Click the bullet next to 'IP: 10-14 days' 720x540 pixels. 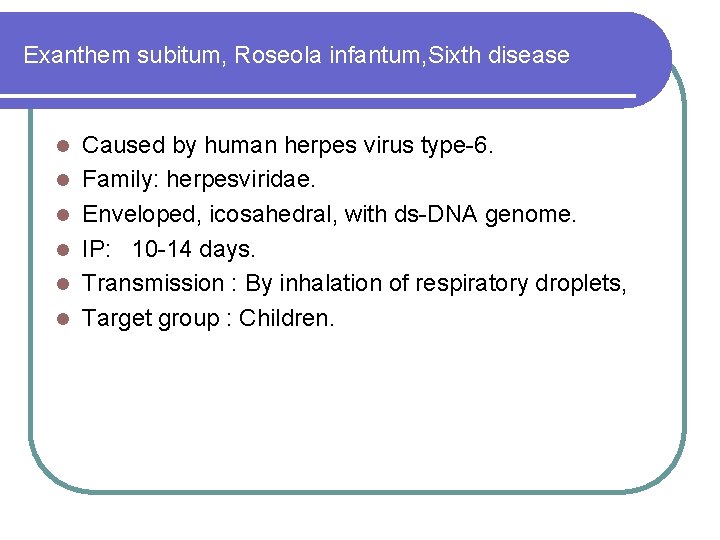63,250
